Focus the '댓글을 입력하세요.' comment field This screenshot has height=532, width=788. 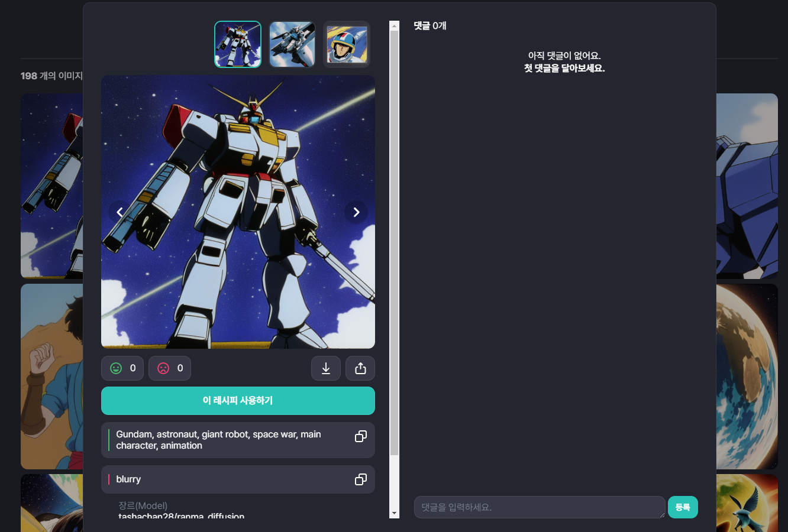(x=540, y=507)
